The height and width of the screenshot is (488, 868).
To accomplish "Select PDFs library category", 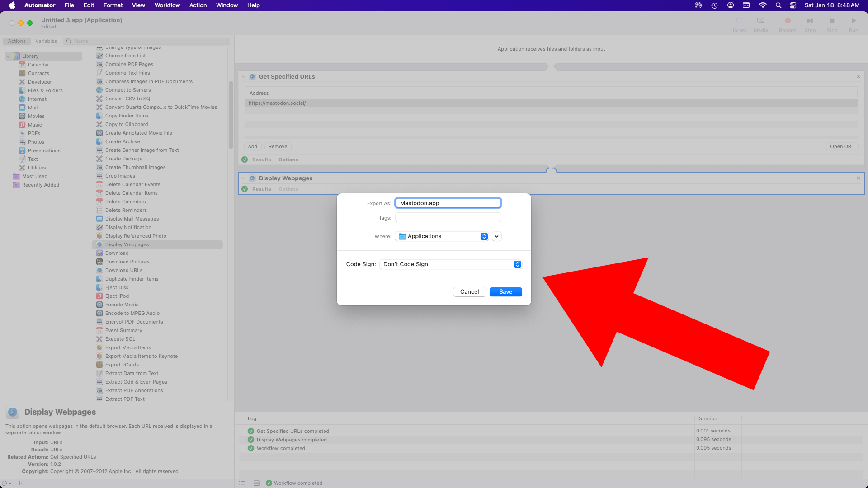I will pos(34,133).
